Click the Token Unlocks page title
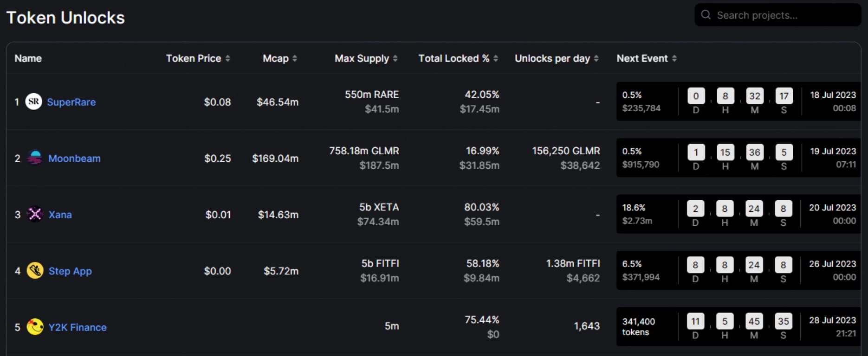The height and width of the screenshot is (356, 868). point(65,18)
